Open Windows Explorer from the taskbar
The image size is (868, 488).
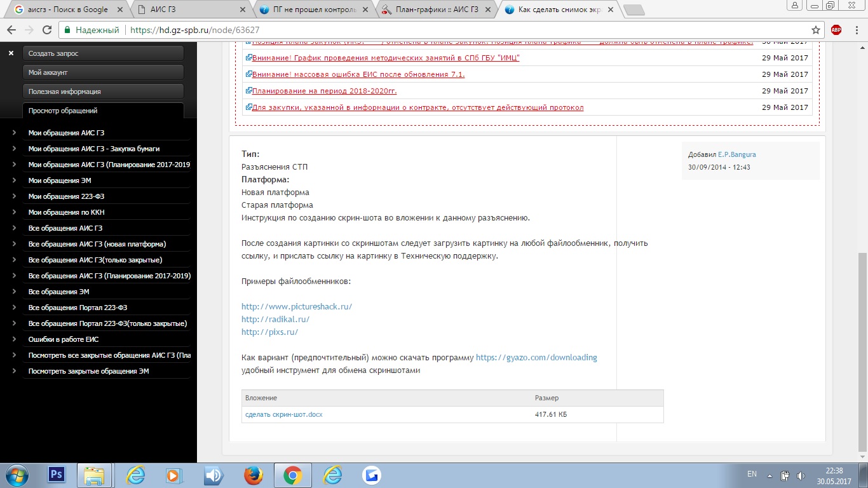[94, 475]
